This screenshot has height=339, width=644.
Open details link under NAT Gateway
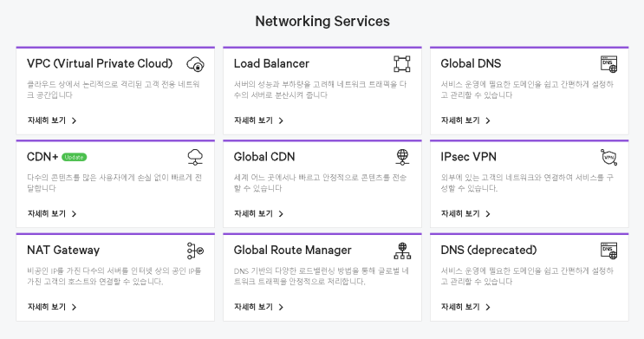pyautogui.click(x=52, y=307)
